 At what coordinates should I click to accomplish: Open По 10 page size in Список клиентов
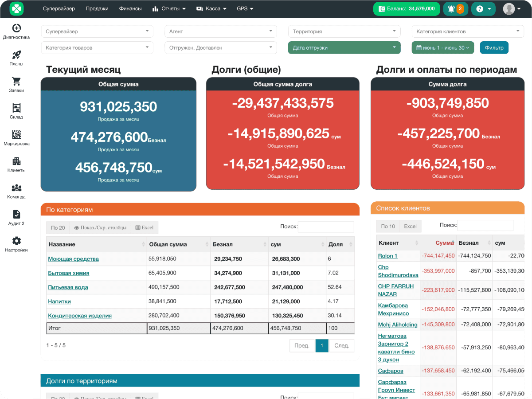point(388,226)
